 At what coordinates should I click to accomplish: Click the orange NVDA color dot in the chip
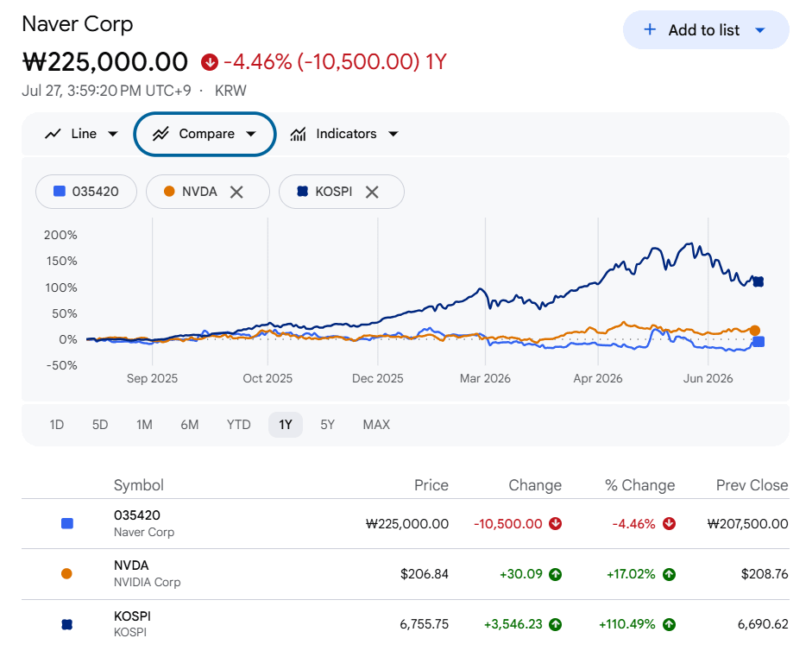[169, 191]
